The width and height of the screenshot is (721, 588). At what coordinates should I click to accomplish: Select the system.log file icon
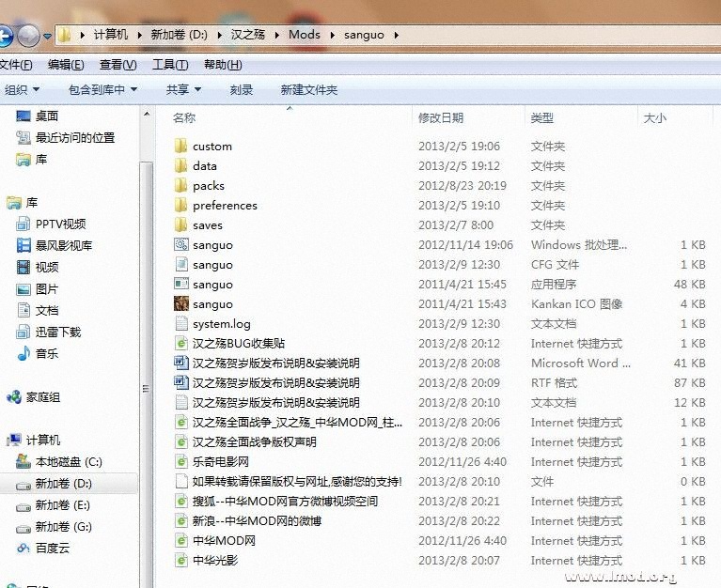coord(181,324)
